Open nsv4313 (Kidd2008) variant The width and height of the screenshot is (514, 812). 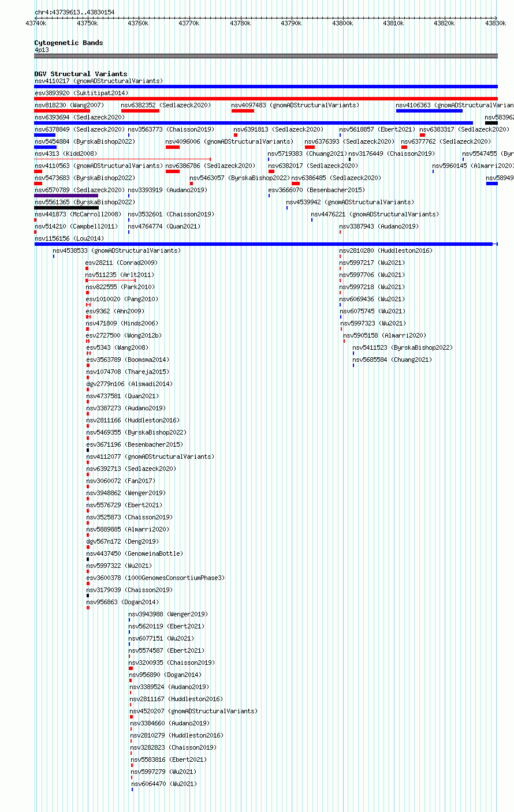click(66, 154)
